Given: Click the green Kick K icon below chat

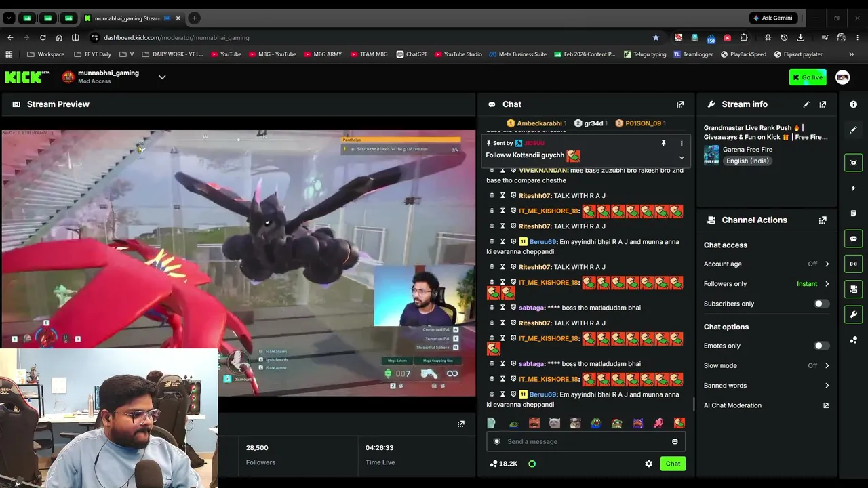Looking at the screenshot, I should coord(532,464).
